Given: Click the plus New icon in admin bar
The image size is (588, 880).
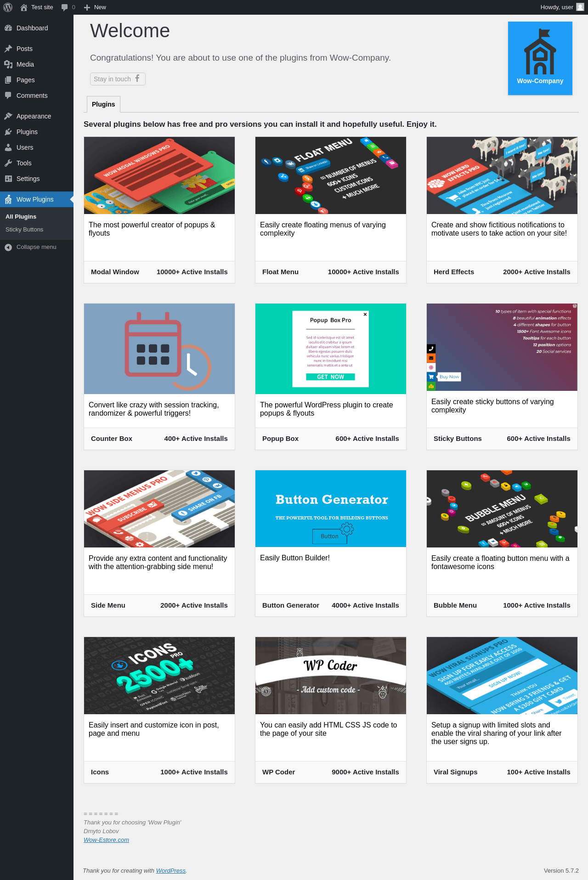Looking at the screenshot, I should pyautogui.click(x=87, y=7).
